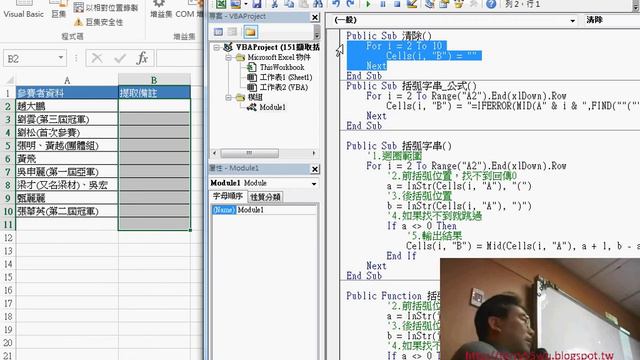Open Find with the binoculars icon

[318, 4]
